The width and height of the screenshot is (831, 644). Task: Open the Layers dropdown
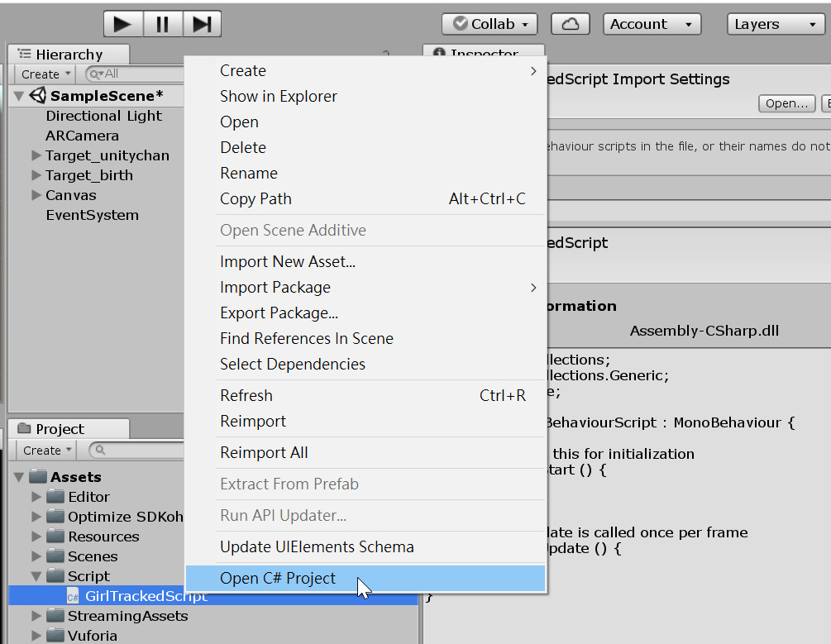[776, 24]
